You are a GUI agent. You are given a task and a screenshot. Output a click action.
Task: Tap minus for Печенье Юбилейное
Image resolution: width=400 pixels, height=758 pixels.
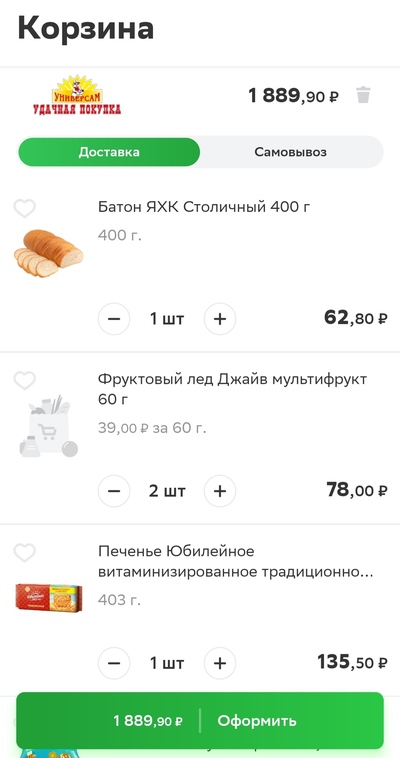tap(114, 663)
